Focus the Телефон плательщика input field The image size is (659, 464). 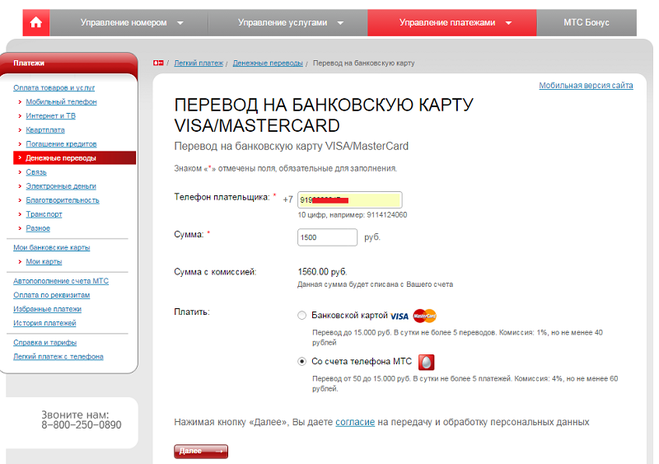(350, 200)
